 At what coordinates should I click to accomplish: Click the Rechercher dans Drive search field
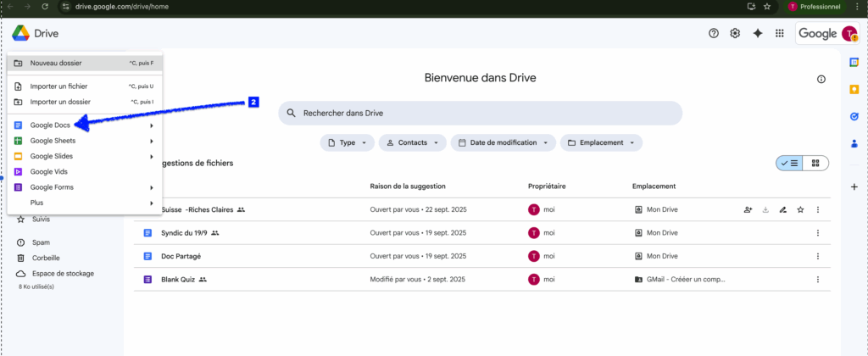click(x=480, y=114)
